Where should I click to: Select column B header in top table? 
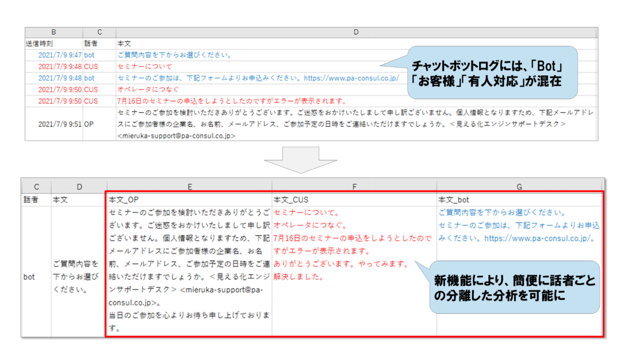[54, 32]
